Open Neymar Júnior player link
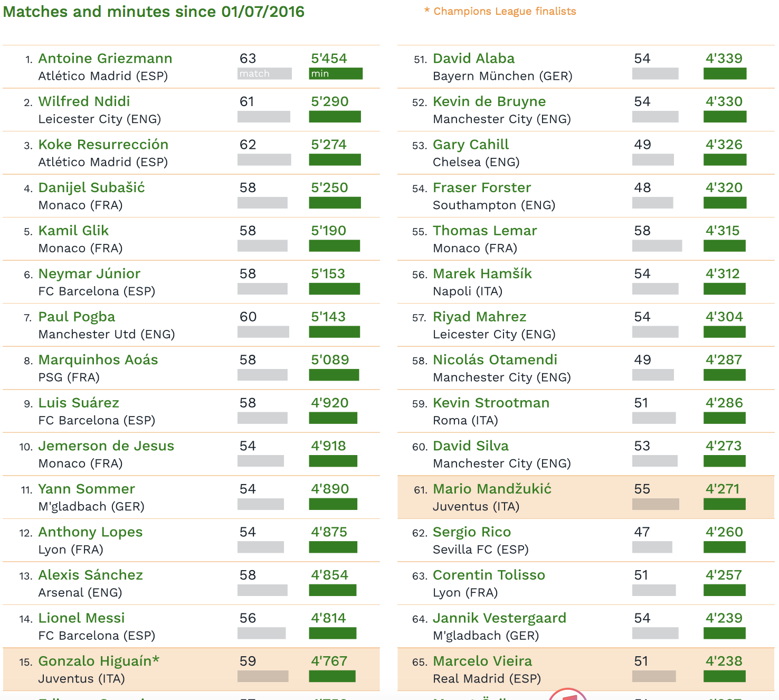Image resolution: width=779 pixels, height=700 pixels. click(89, 274)
